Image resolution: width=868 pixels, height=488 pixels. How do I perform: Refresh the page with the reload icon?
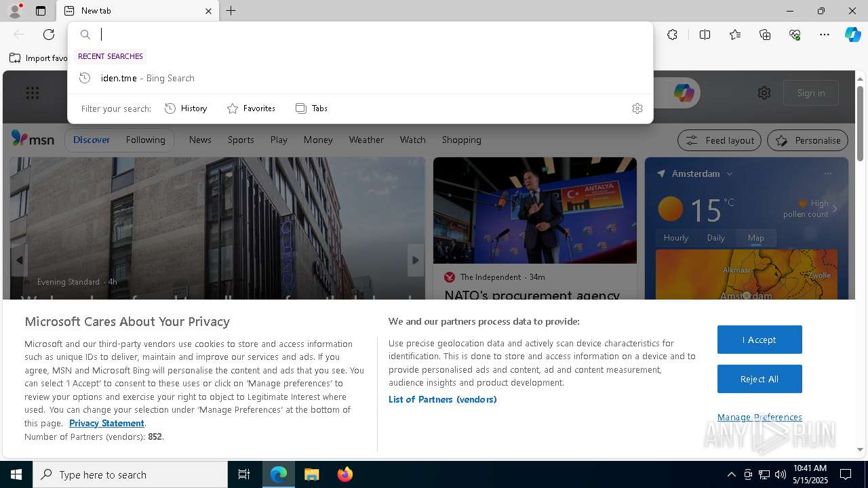(49, 35)
